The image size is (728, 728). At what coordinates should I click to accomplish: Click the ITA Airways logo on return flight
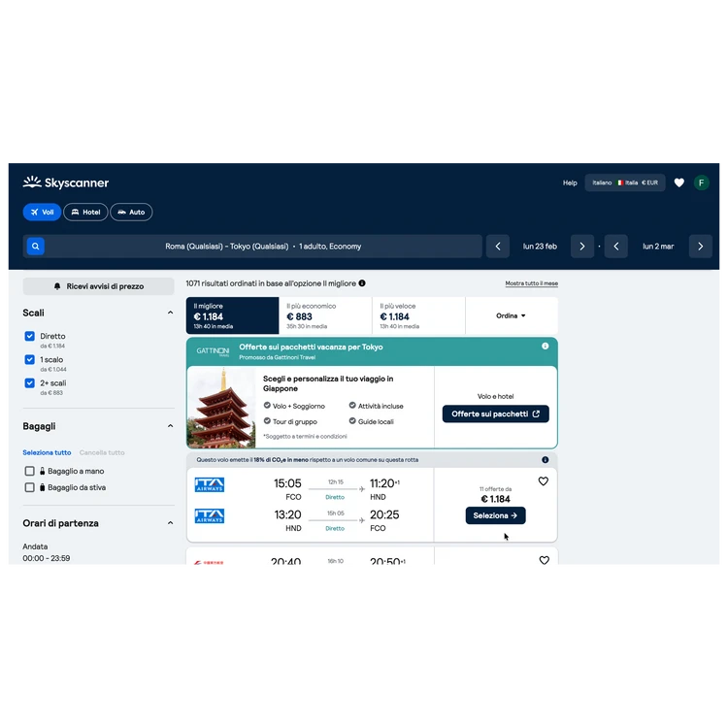coord(210,515)
